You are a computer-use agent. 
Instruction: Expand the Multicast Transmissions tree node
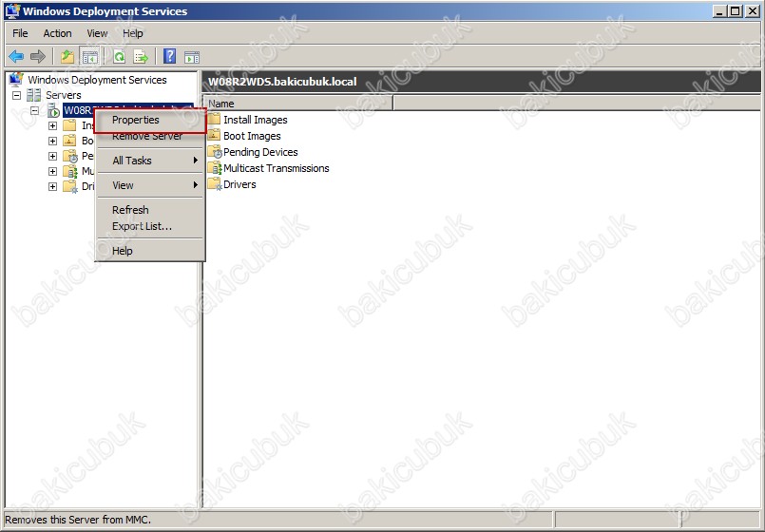(x=52, y=171)
